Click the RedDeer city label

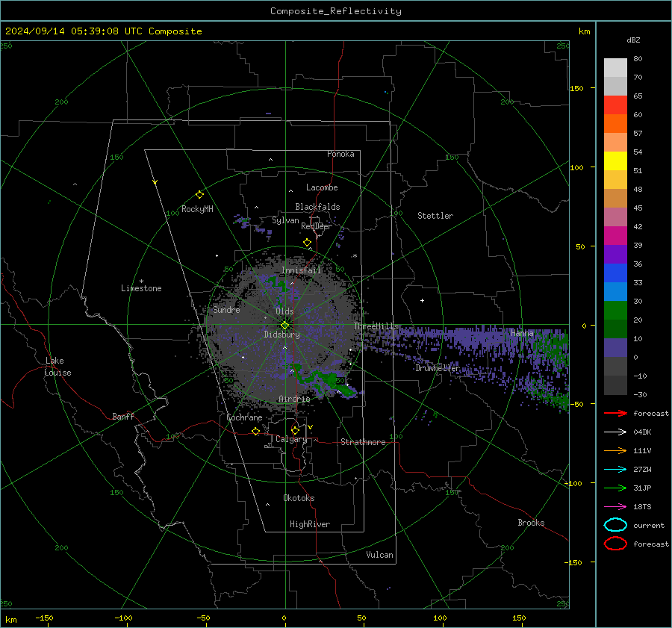click(x=317, y=226)
